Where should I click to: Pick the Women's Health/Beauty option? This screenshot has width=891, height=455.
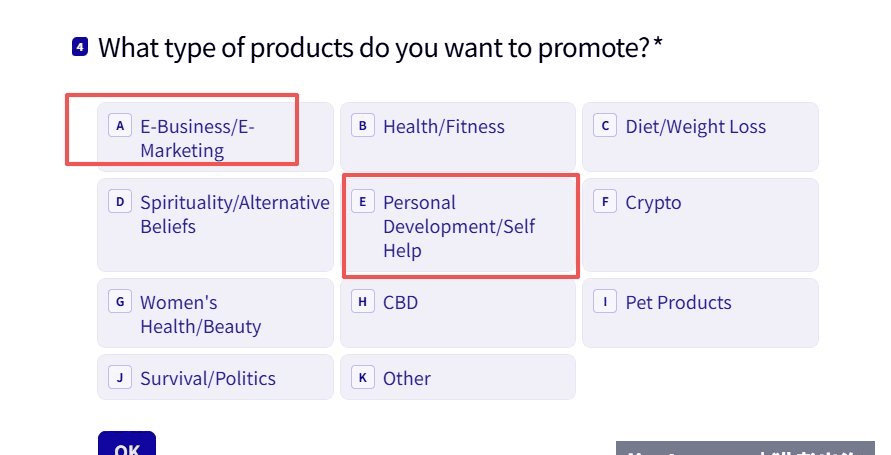pos(215,313)
